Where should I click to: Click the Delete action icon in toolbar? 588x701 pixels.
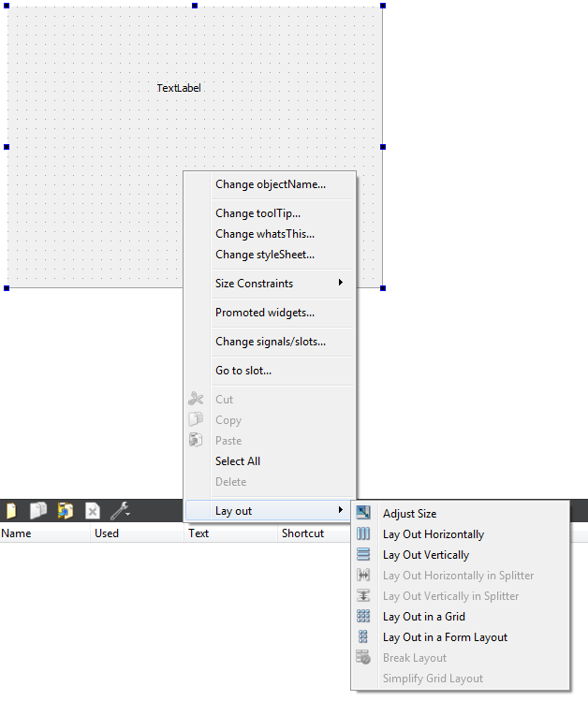click(92, 511)
